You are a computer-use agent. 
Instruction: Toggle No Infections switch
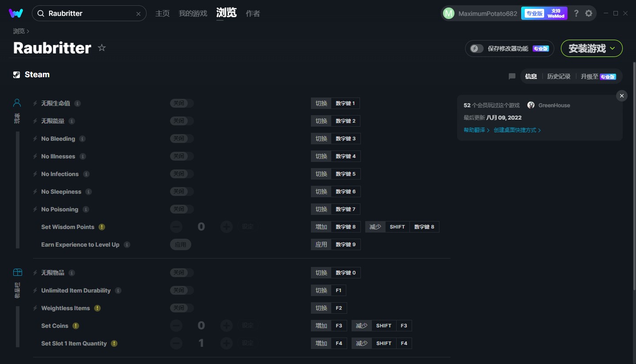click(182, 174)
